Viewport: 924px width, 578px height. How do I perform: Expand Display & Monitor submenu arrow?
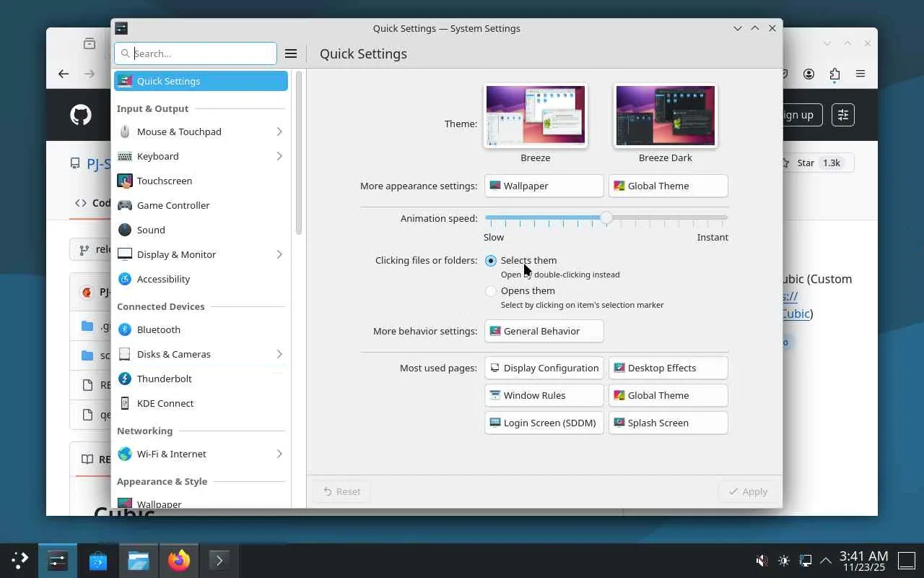(x=279, y=254)
